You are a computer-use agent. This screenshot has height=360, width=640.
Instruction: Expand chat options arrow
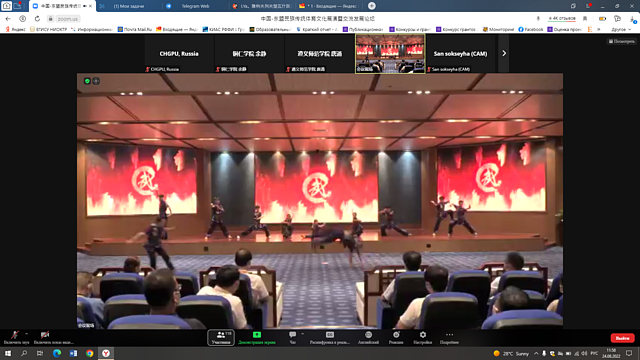(302, 334)
